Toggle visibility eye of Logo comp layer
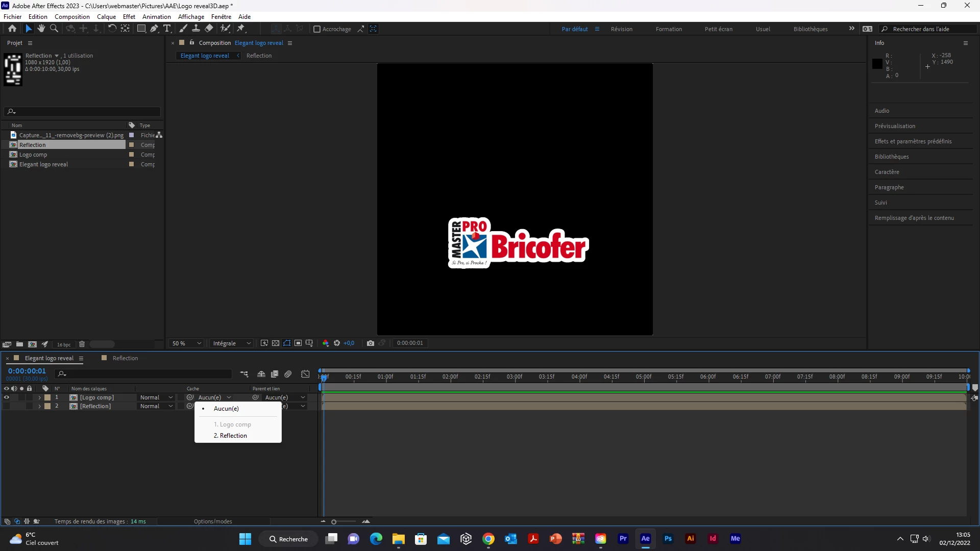The width and height of the screenshot is (980, 551). (x=7, y=397)
